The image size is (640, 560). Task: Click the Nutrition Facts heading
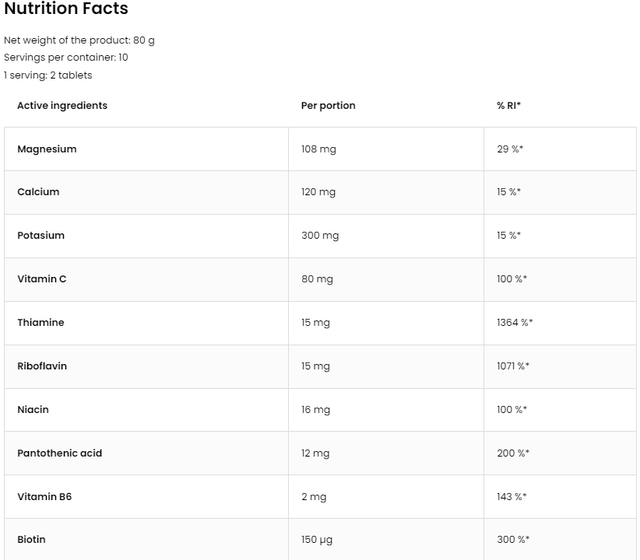[66, 10]
